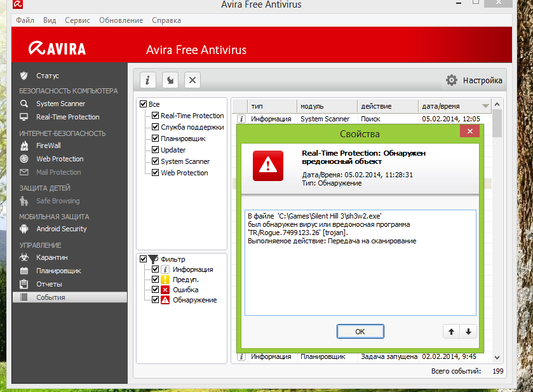
Task: Open Real-Time Protection in the sidebar
Action: (x=67, y=117)
